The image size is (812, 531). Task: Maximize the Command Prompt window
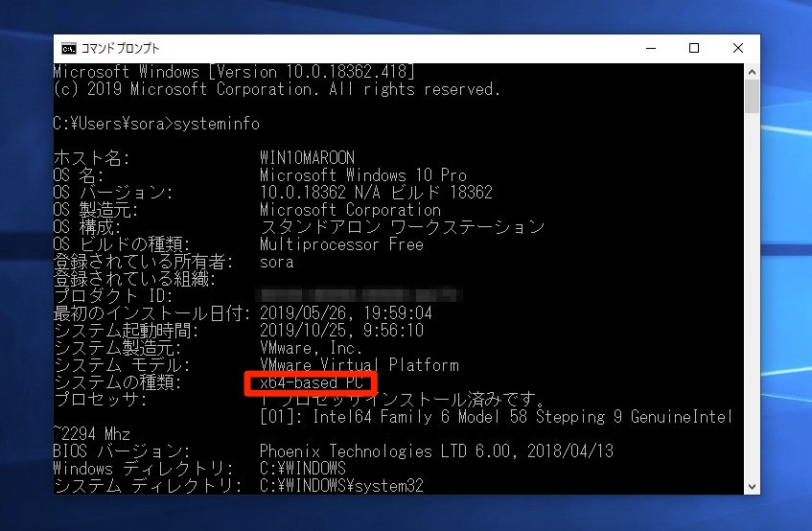694,49
